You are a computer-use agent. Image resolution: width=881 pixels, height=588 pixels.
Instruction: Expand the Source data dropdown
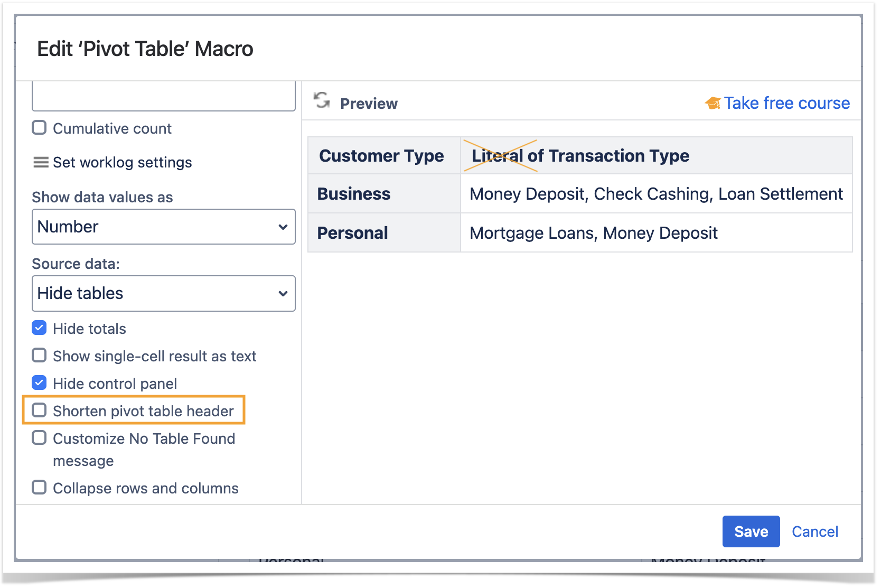(x=163, y=293)
